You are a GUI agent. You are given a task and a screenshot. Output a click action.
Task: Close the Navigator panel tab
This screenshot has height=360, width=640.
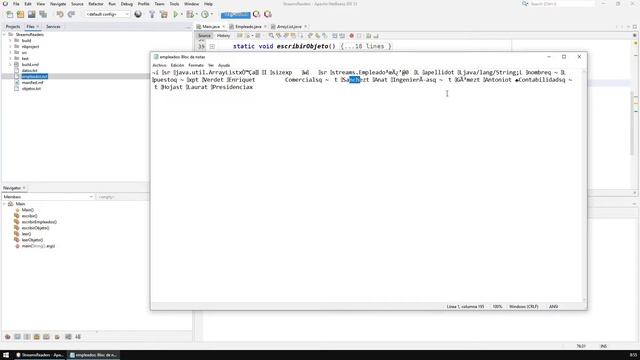click(x=24, y=188)
